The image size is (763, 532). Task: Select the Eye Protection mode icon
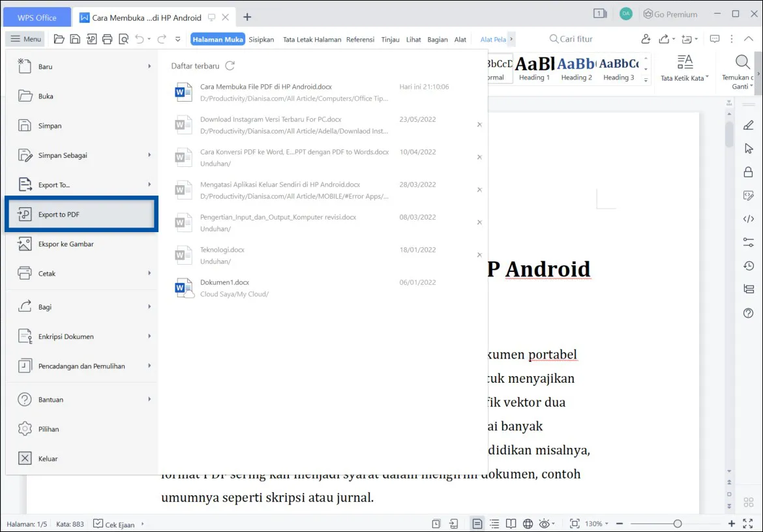pyautogui.click(x=545, y=524)
